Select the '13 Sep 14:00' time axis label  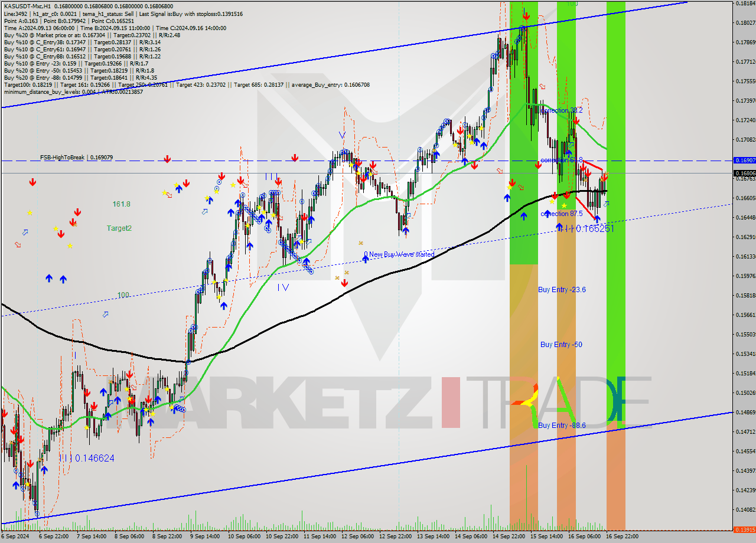pyautogui.click(x=434, y=537)
